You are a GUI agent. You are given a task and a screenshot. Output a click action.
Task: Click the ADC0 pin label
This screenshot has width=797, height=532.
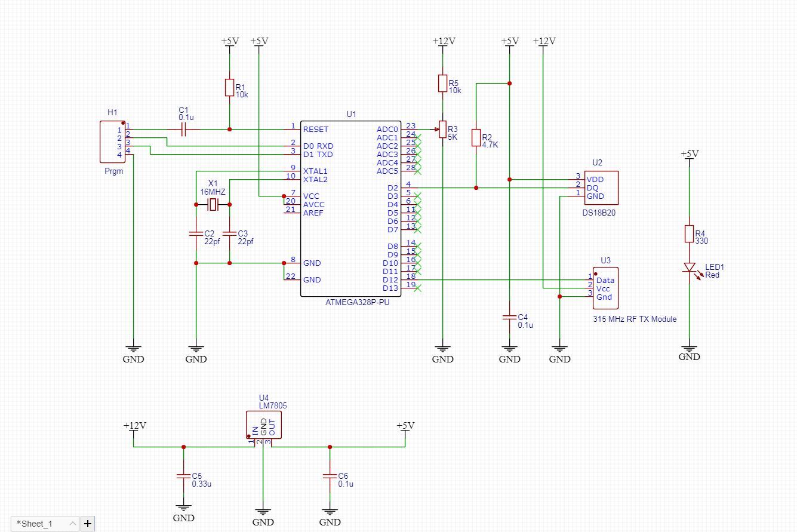click(x=387, y=129)
